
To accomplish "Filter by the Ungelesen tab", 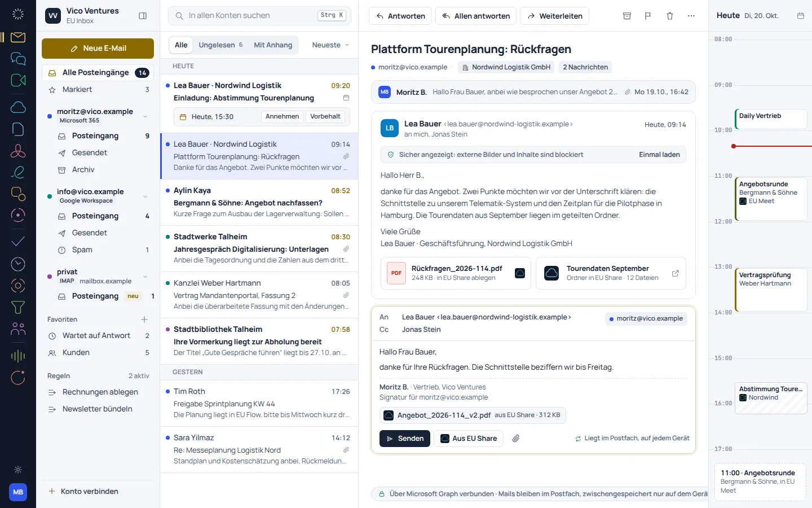I will (220, 45).
